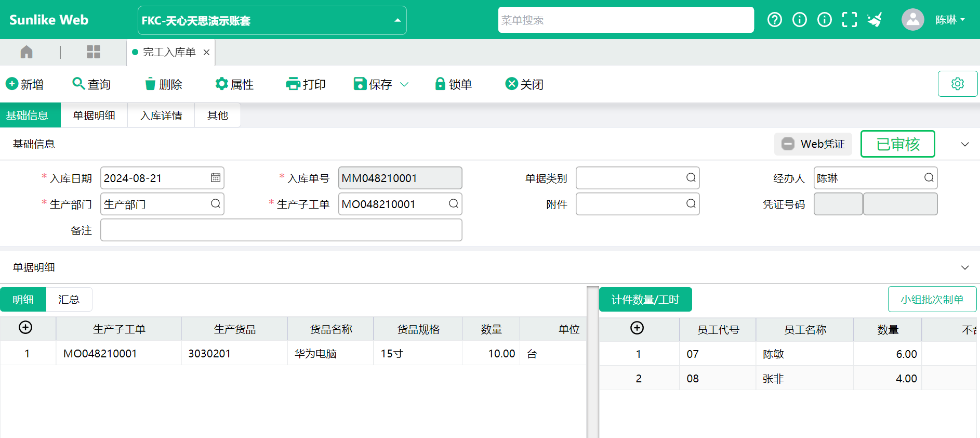The image size is (980, 438).
Task: Toggle the Web凭证 switch
Action: (x=788, y=144)
